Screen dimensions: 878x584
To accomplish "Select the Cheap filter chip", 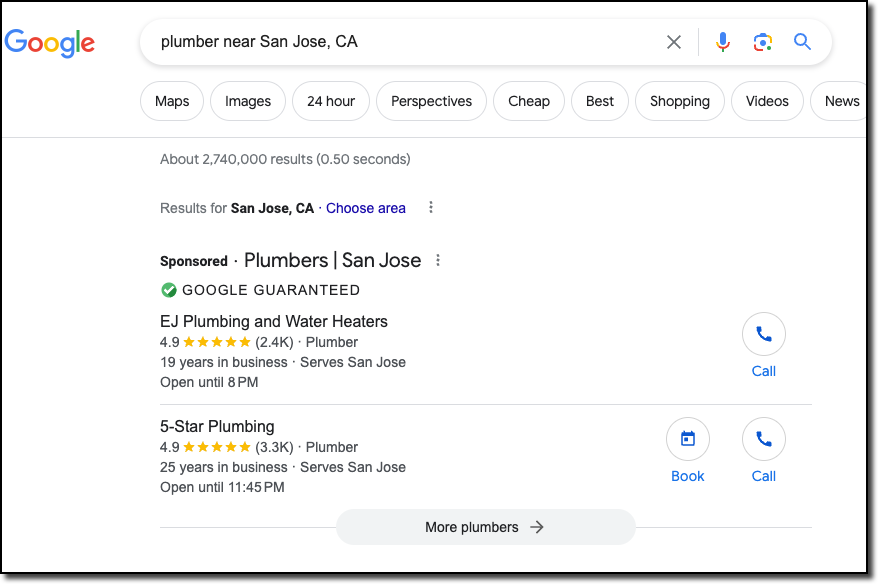I will [x=529, y=101].
